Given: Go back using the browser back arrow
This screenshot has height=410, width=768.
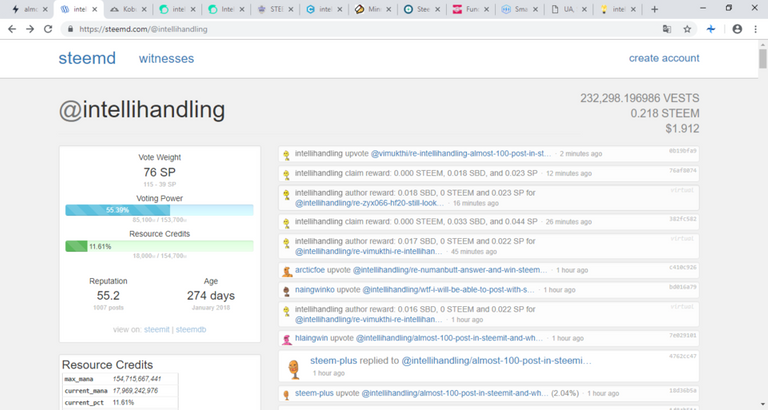Looking at the screenshot, I should click(11, 29).
